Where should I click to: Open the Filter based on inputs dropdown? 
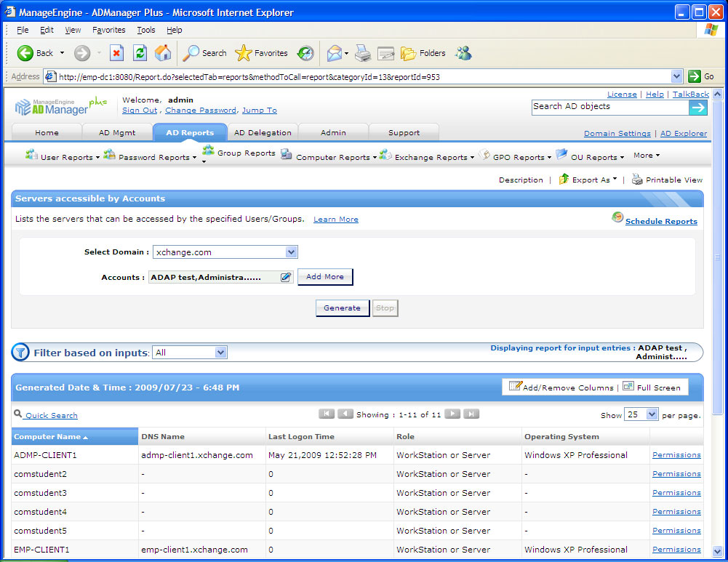pos(189,353)
